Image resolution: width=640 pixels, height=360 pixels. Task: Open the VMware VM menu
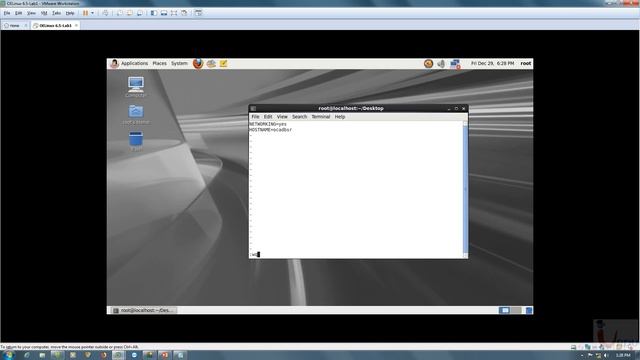44,13
